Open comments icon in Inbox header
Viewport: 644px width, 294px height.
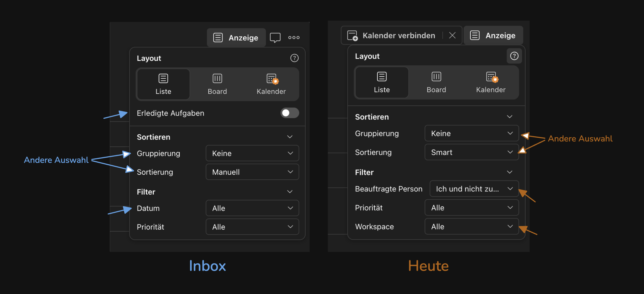[275, 38]
